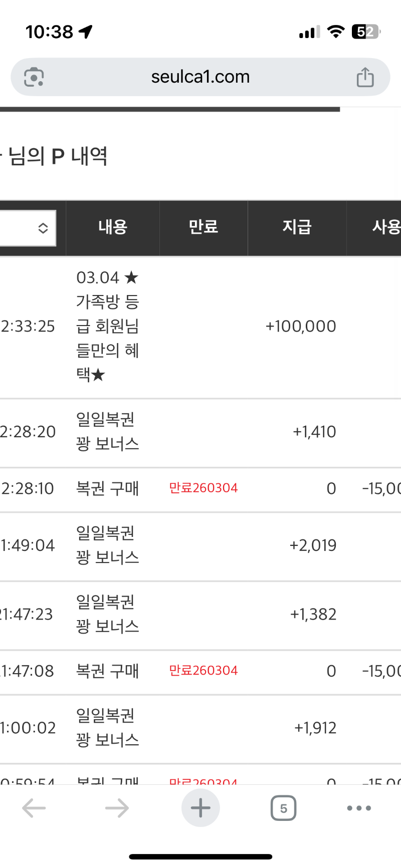Tap the +100,000 payment amount
Image resolution: width=401 pixels, height=868 pixels.
(301, 327)
